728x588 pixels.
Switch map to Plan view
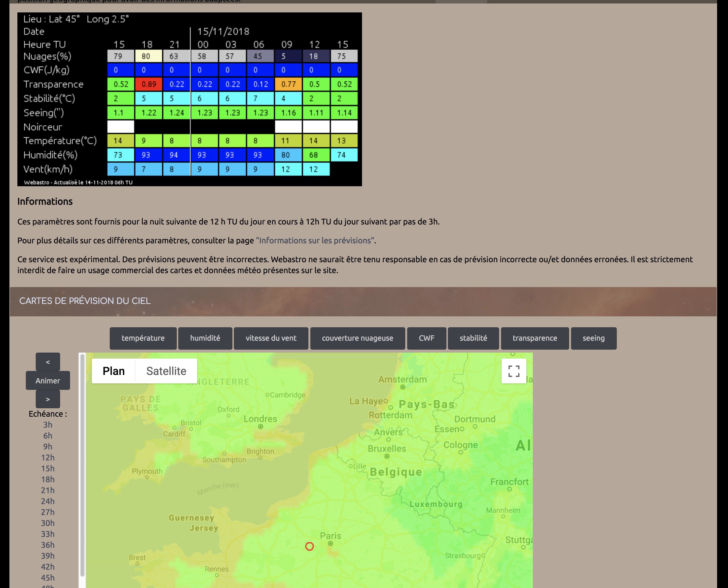pyautogui.click(x=113, y=371)
